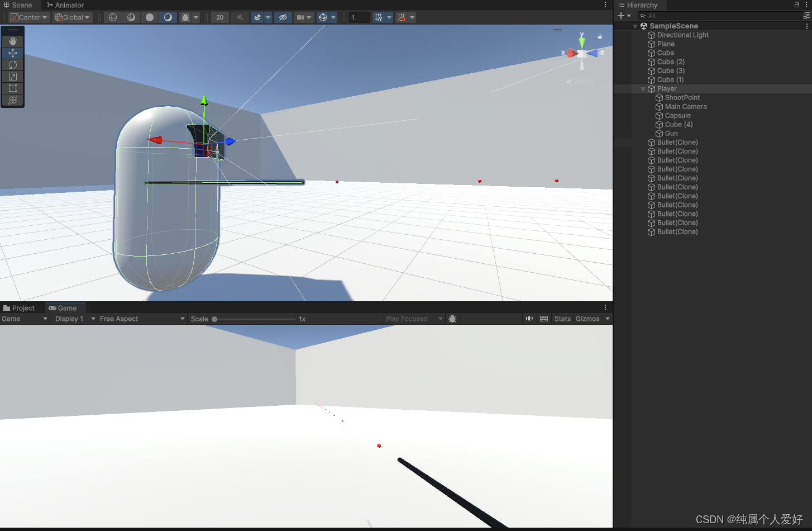
Task: Mute audio in the Game view
Action: click(x=529, y=319)
